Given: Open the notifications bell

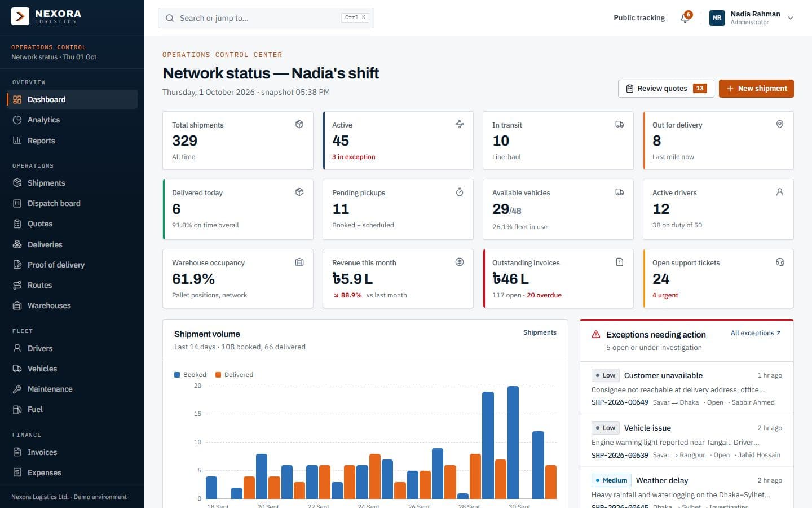Looking at the screenshot, I should [x=685, y=17].
